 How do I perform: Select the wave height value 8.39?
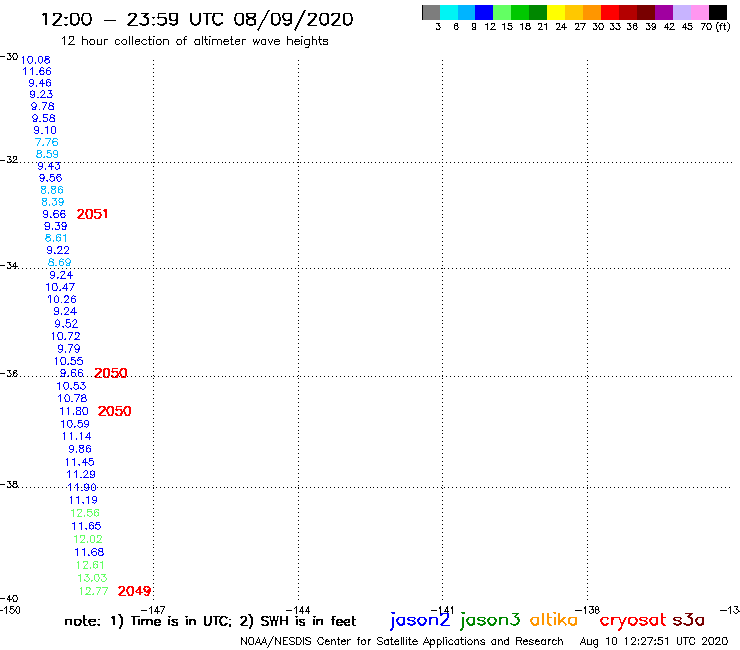click(53, 202)
